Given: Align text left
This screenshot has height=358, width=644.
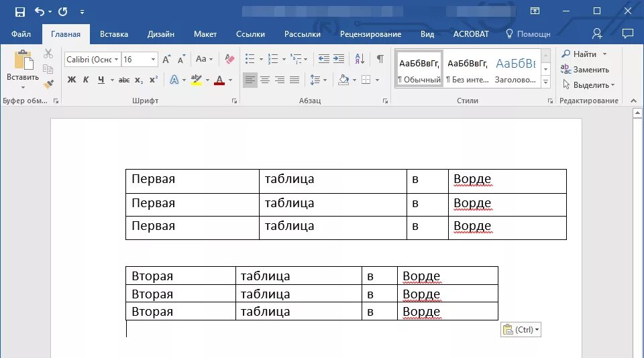Looking at the screenshot, I should pos(250,80).
